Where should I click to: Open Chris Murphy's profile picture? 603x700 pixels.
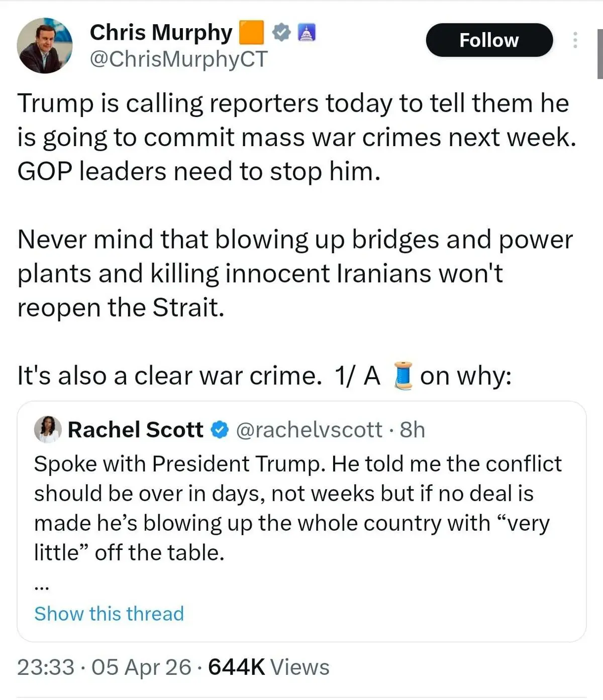pos(44,46)
